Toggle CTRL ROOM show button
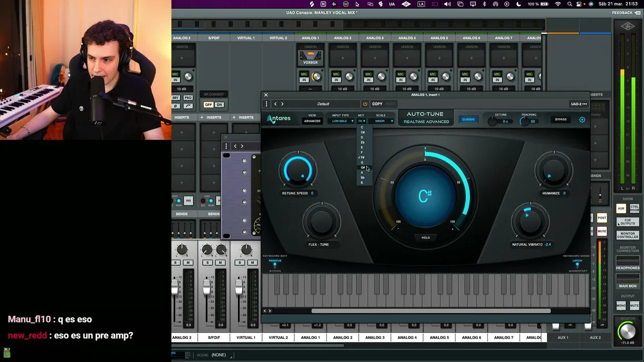Image resolution: width=644 pixels, height=362 pixels. click(x=634, y=208)
